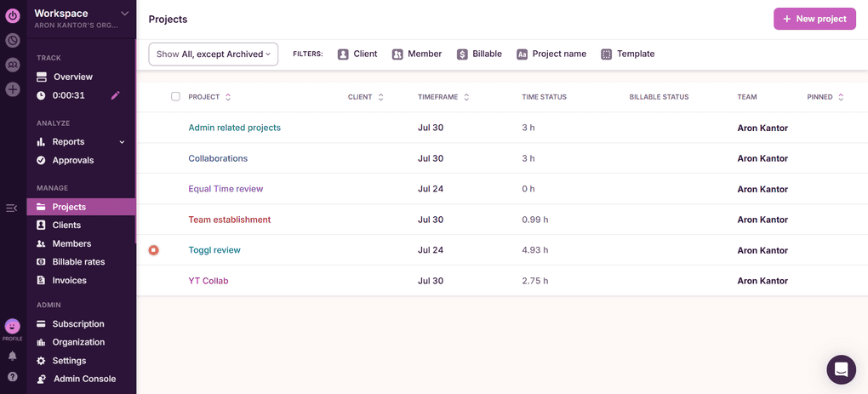This screenshot has height=394, width=868.
Task: Open the Collaborations project
Action: pos(218,158)
